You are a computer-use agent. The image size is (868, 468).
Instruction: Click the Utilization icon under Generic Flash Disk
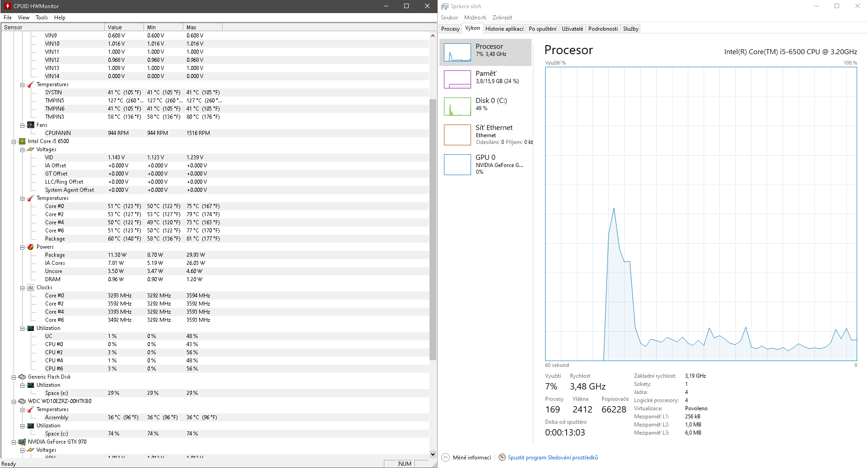pyautogui.click(x=31, y=385)
